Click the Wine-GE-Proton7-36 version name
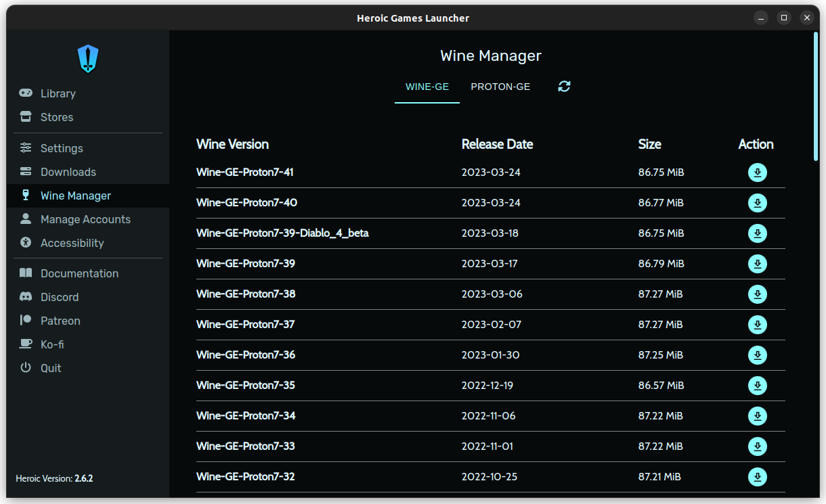 point(246,355)
